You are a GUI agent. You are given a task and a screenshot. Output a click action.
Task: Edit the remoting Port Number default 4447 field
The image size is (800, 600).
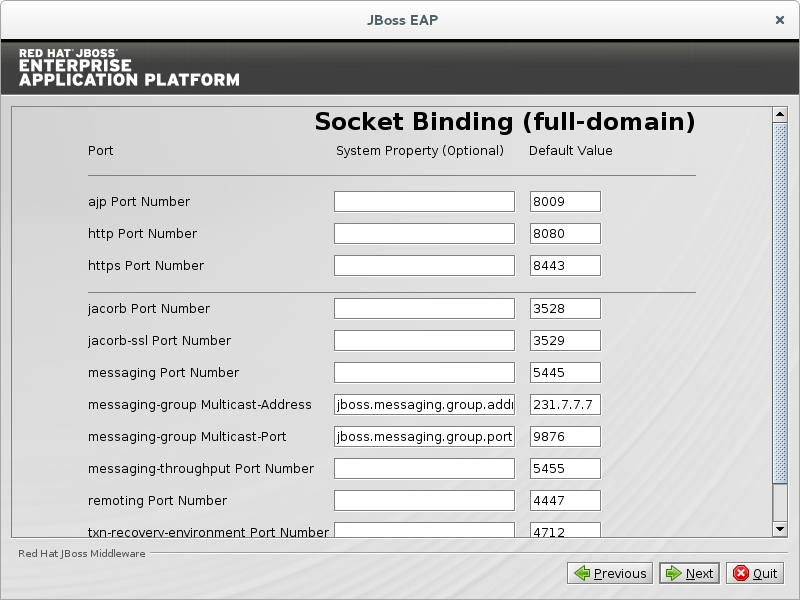[x=565, y=501]
